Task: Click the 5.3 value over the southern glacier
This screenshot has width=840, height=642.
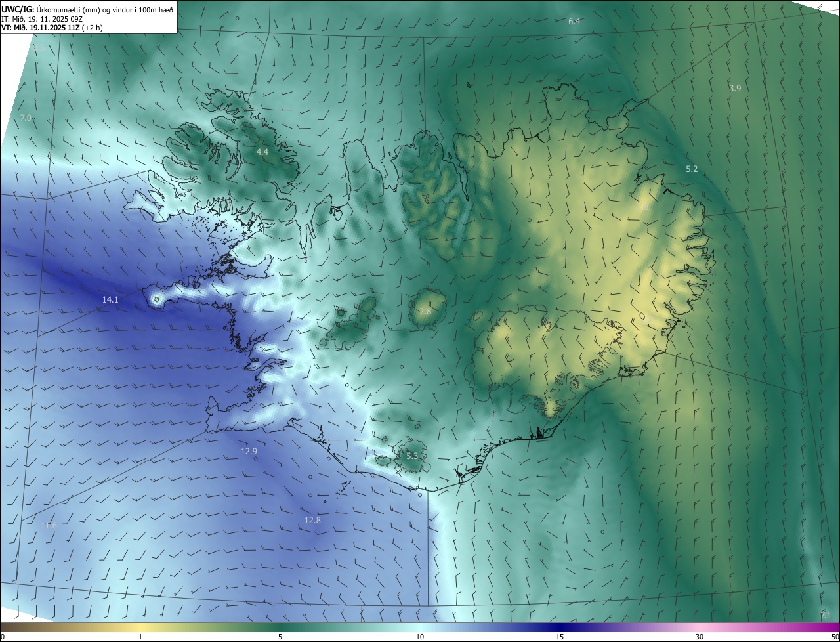Action: tap(412, 456)
